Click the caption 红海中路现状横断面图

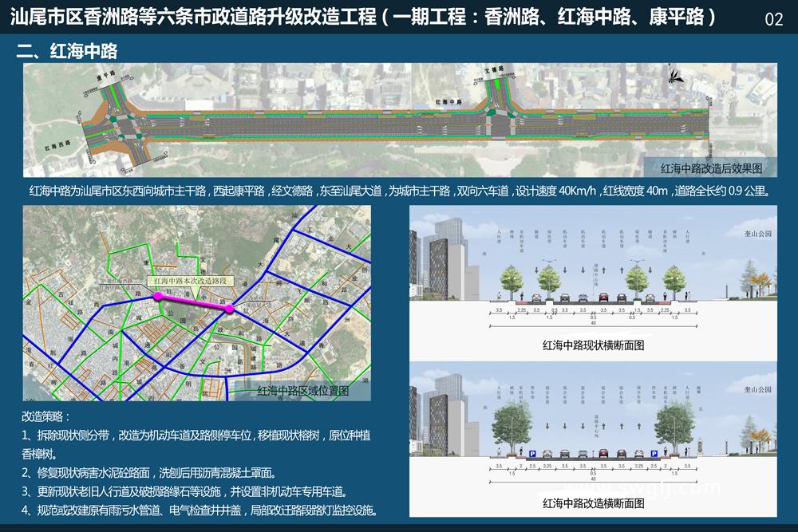click(x=593, y=345)
